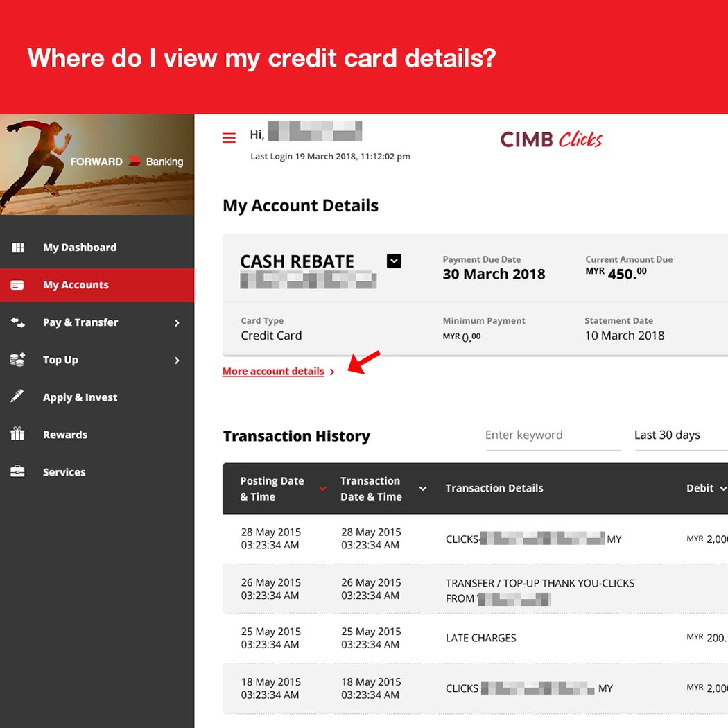Open the CASH REBATE account dropdown arrow
The image size is (728, 728).
click(395, 261)
